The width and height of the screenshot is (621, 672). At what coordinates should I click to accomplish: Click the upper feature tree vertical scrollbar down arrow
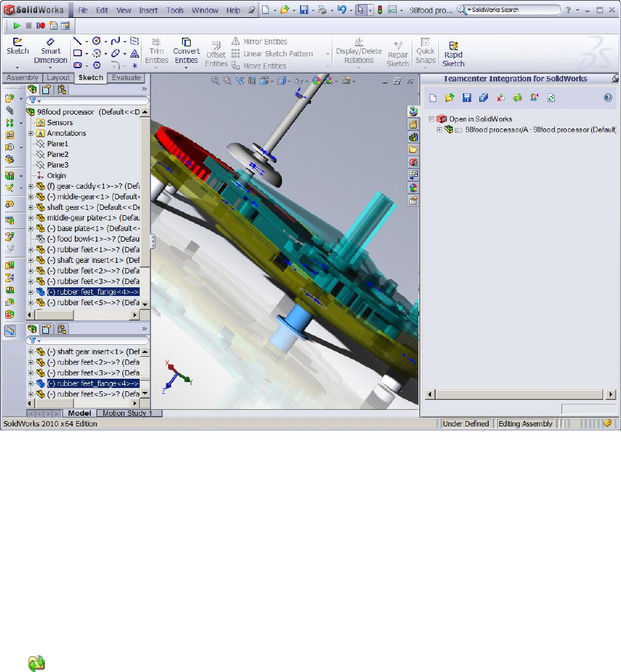[145, 303]
